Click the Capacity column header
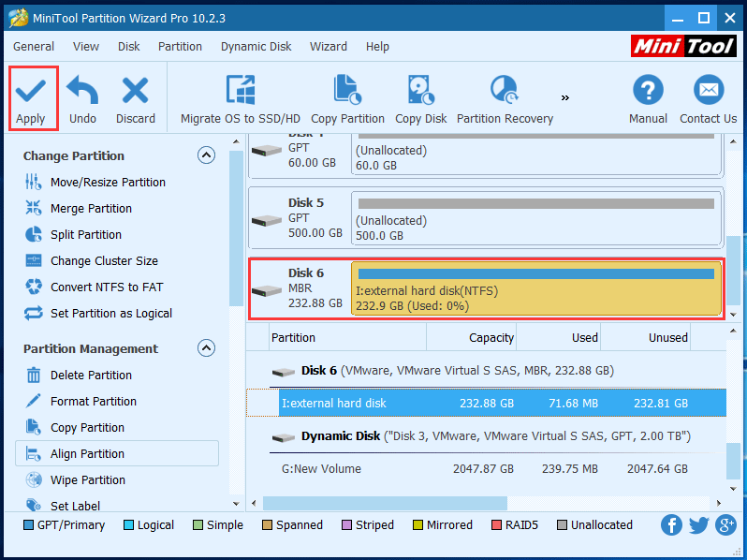The image size is (747, 560). [491, 338]
